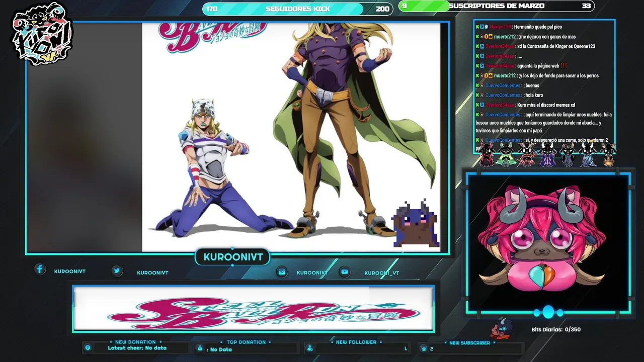Click the chat sprite in the purple dress
This screenshot has width=644, height=362.
[x=547, y=154]
